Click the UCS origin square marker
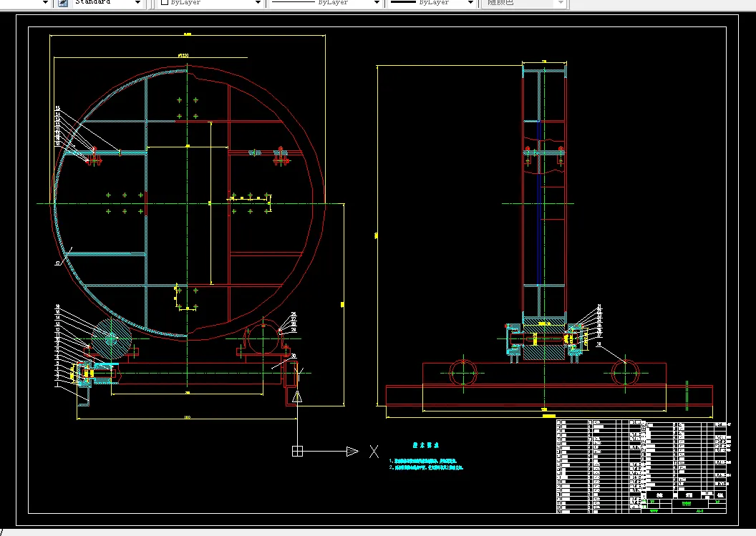The height and width of the screenshot is (536, 756). 298,451
